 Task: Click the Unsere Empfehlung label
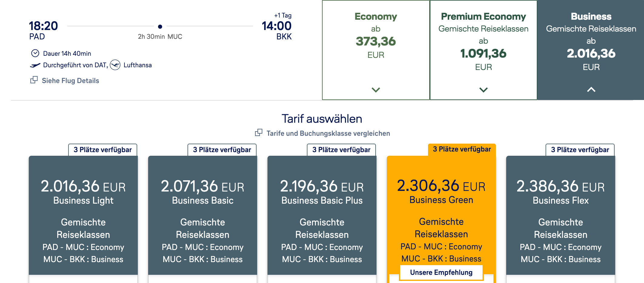point(441,272)
